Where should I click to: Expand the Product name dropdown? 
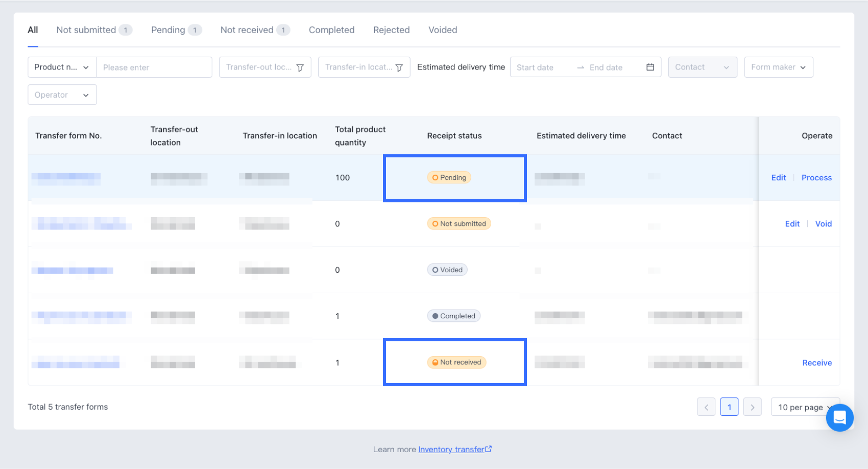click(x=62, y=67)
